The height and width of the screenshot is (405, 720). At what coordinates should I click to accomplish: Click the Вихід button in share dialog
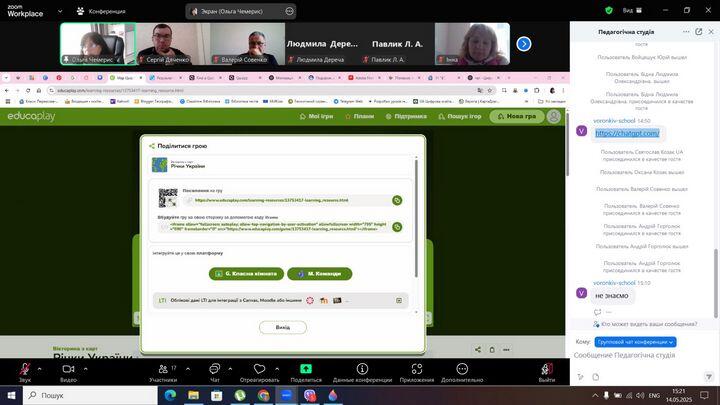point(282,327)
